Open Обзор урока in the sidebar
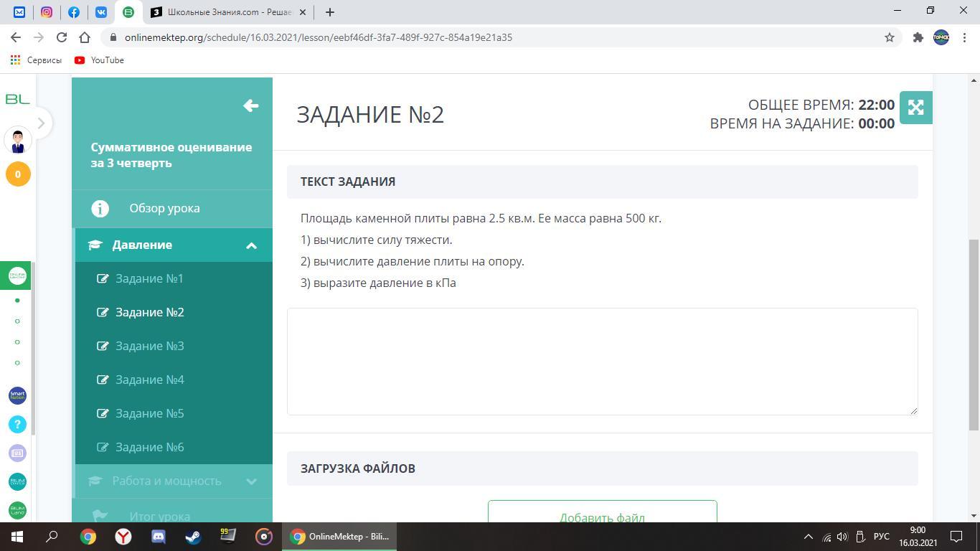Image resolution: width=980 pixels, height=551 pixels. (164, 208)
